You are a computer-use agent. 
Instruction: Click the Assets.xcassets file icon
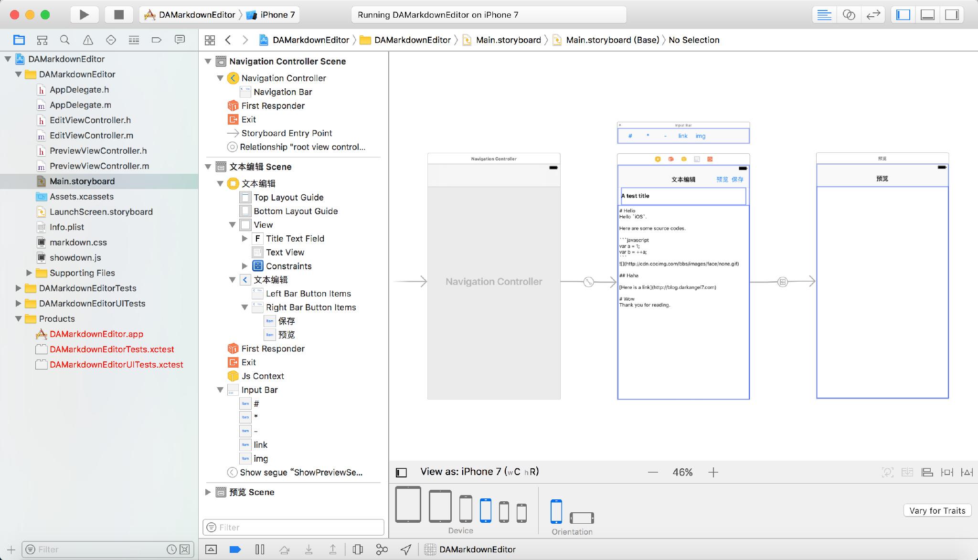coord(42,195)
